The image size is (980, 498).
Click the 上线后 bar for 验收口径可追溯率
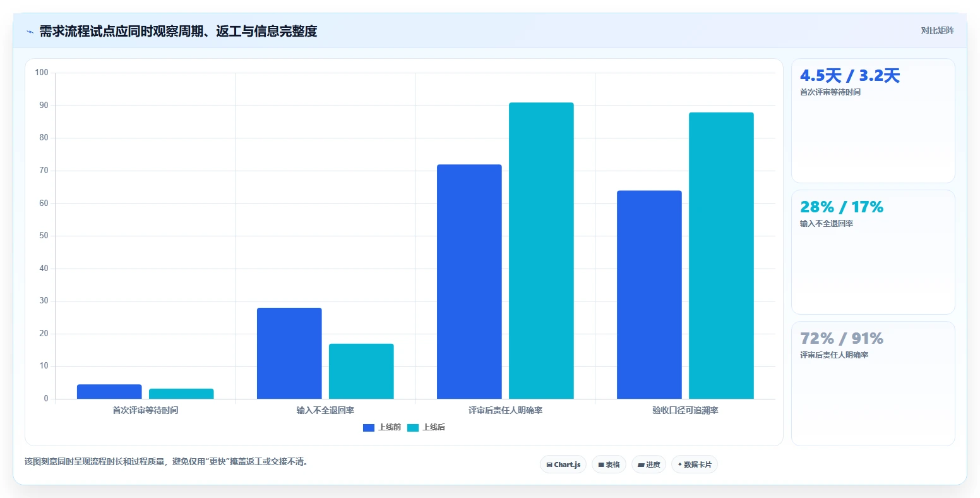pyautogui.click(x=721, y=256)
